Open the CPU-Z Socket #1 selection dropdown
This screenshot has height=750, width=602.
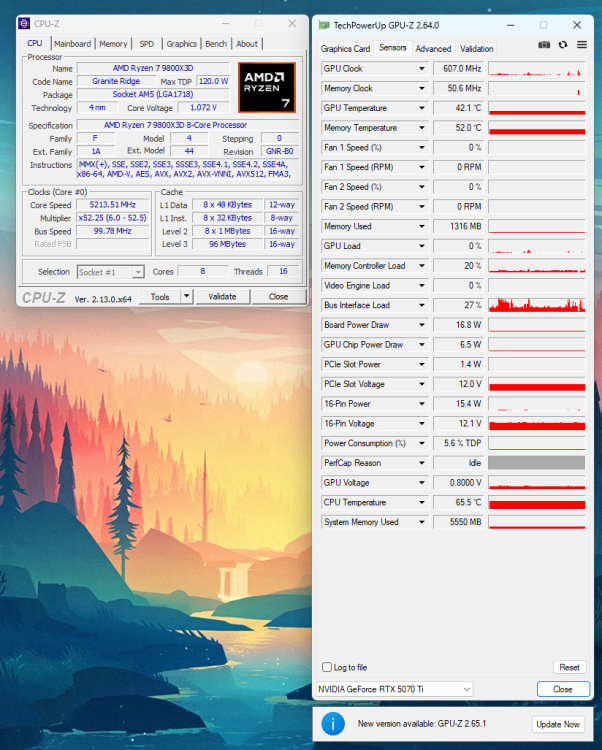pyautogui.click(x=110, y=272)
